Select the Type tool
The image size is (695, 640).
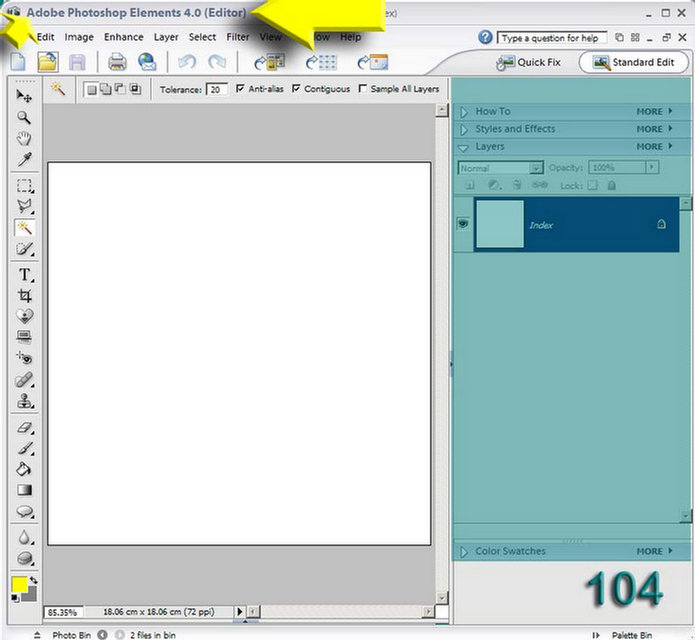click(25, 275)
